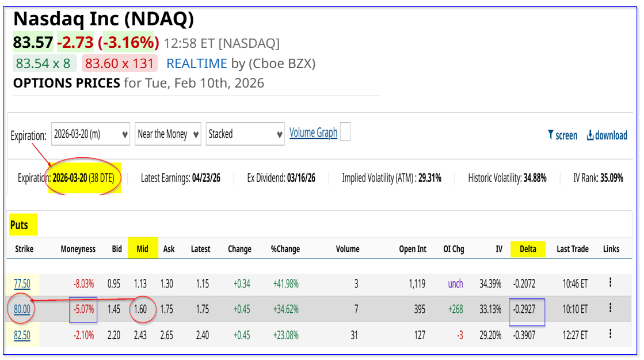Expand the Near the Money dropdown
644x360 pixels.
click(x=168, y=134)
